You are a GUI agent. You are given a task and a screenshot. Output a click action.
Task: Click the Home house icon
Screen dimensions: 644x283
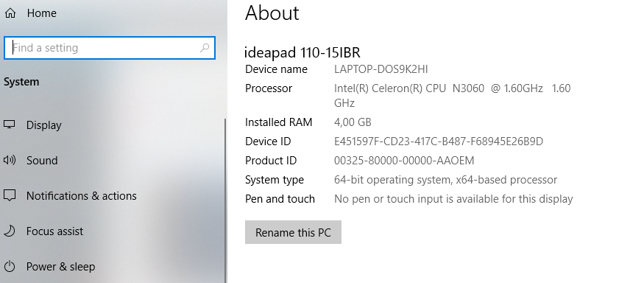tap(10, 13)
